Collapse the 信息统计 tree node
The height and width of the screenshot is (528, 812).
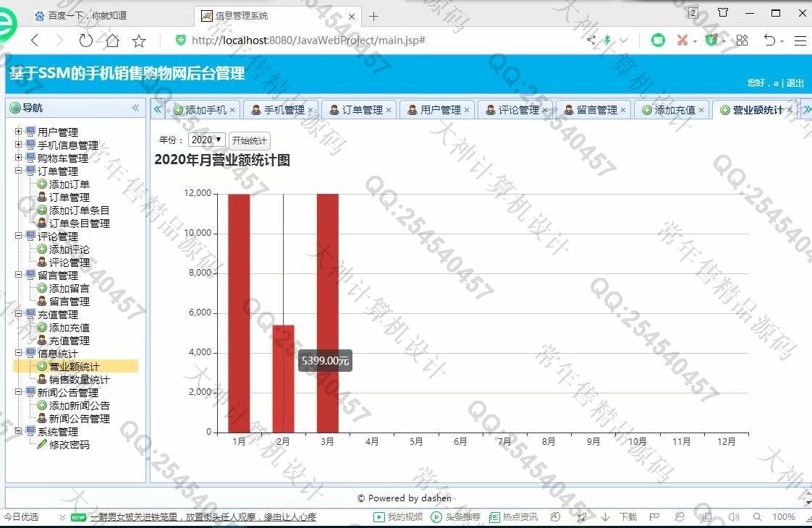point(19,353)
